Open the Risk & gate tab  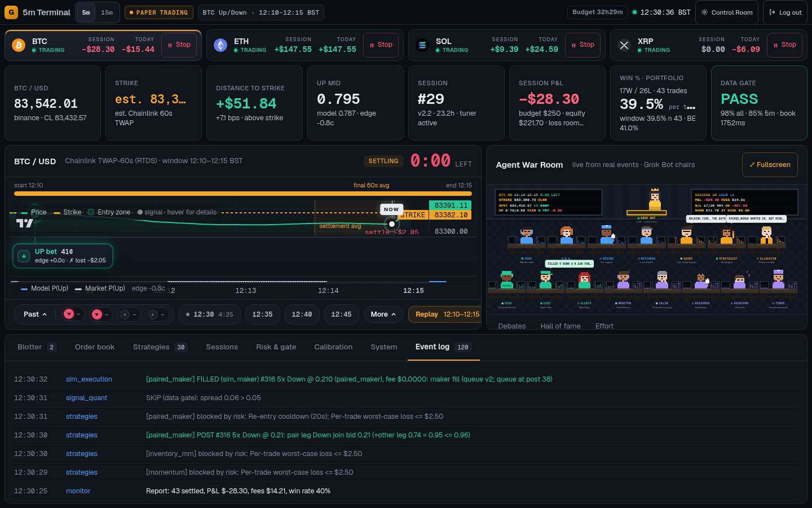tap(276, 347)
